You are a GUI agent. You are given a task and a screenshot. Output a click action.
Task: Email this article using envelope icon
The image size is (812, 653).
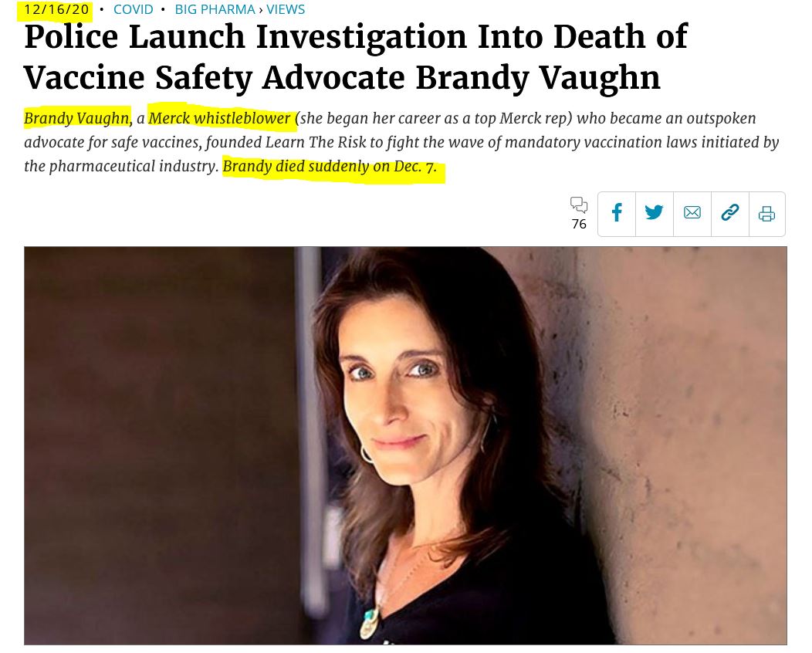692,213
